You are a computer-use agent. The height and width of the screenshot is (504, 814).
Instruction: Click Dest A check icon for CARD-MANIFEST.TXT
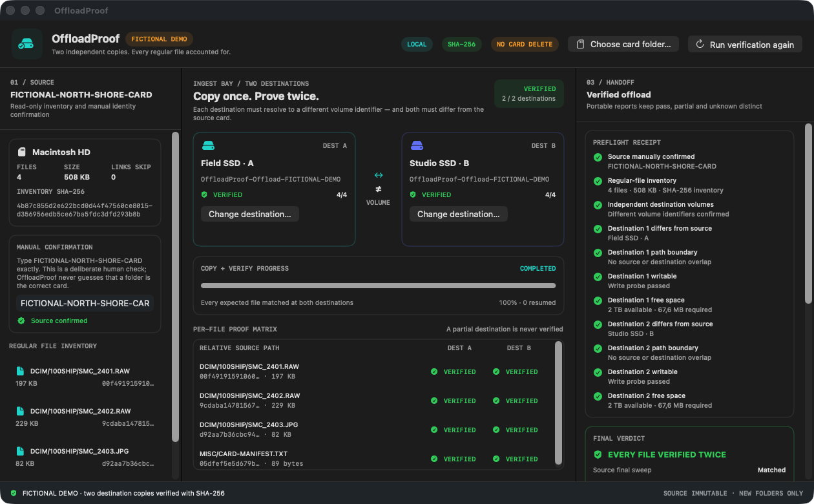click(434, 459)
